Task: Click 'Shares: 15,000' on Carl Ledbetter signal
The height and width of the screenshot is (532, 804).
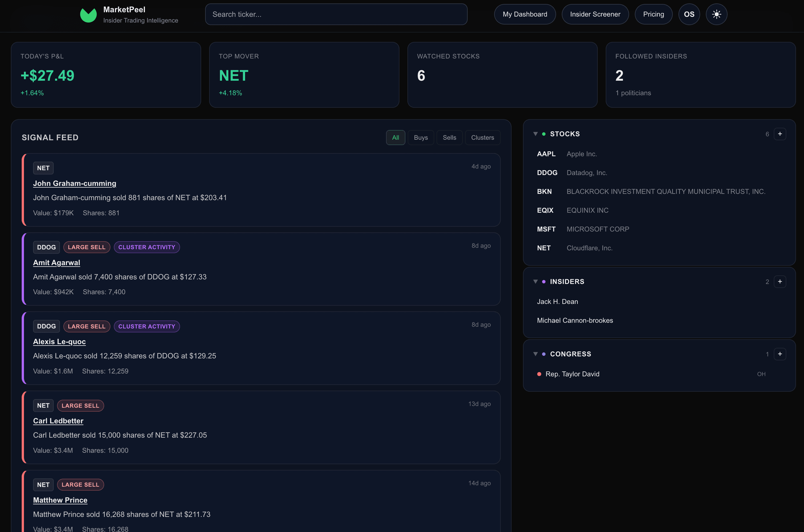Action: [105, 450]
